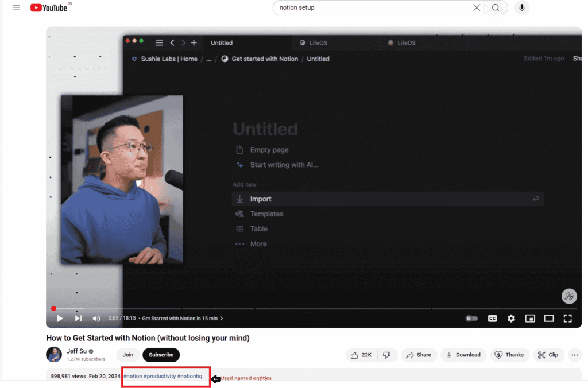Start voice search with microphone icon
This screenshot has height=388, width=588.
521,7
